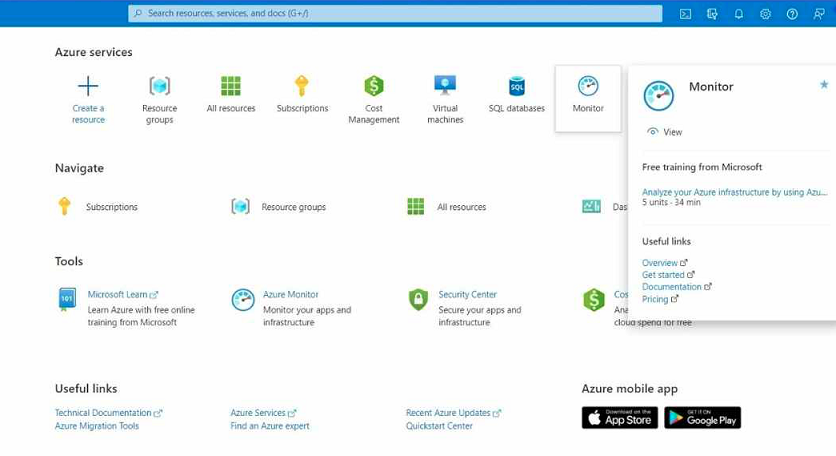
Task: Open the feedback icon in top bar
Action: pos(819,14)
